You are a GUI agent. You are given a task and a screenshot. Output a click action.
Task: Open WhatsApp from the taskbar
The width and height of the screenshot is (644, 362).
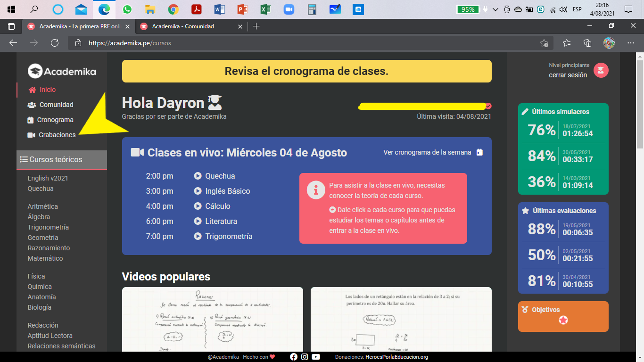tap(127, 9)
